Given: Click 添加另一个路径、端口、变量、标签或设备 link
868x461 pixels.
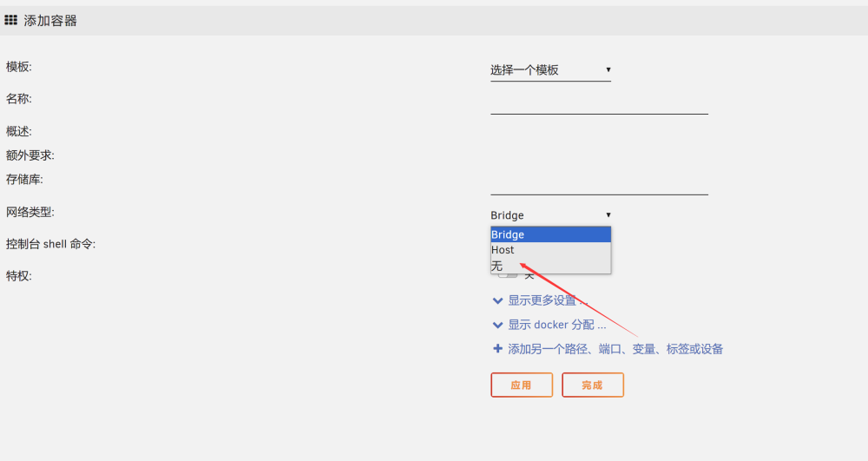Looking at the screenshot, I should 608,349.
